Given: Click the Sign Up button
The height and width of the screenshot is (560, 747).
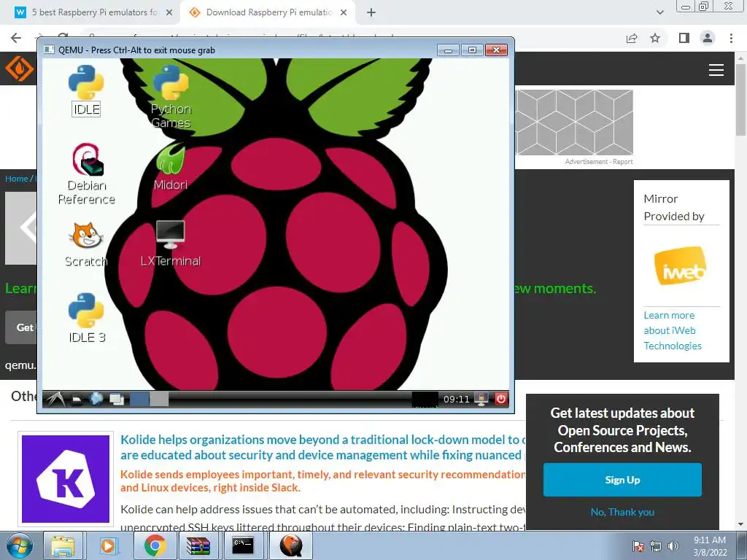Looking at the screenshot, I should click(x=622, y=480).
